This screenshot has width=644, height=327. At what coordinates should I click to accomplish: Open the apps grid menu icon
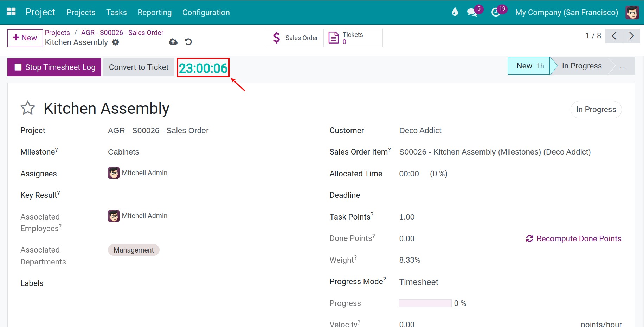[11, 12]
